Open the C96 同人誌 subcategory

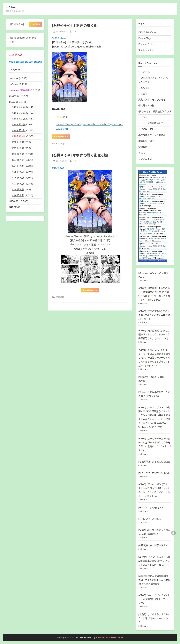(x=18, y=178)
